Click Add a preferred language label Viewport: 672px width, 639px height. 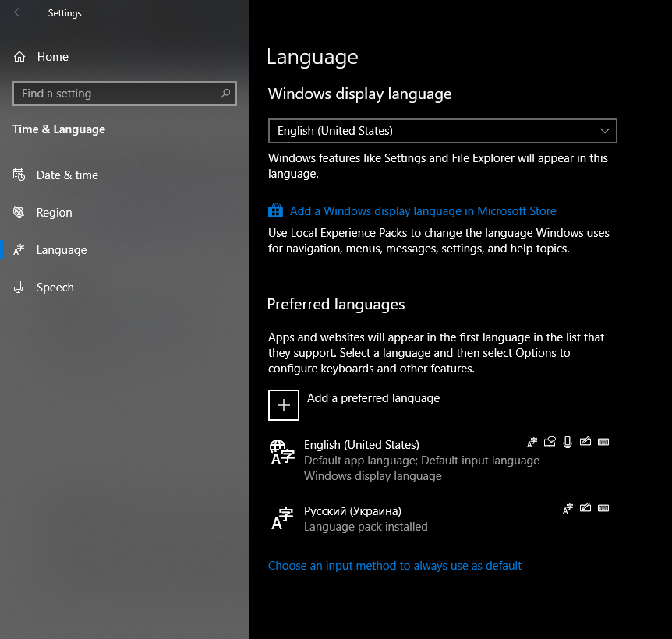[x=373, y=398]
